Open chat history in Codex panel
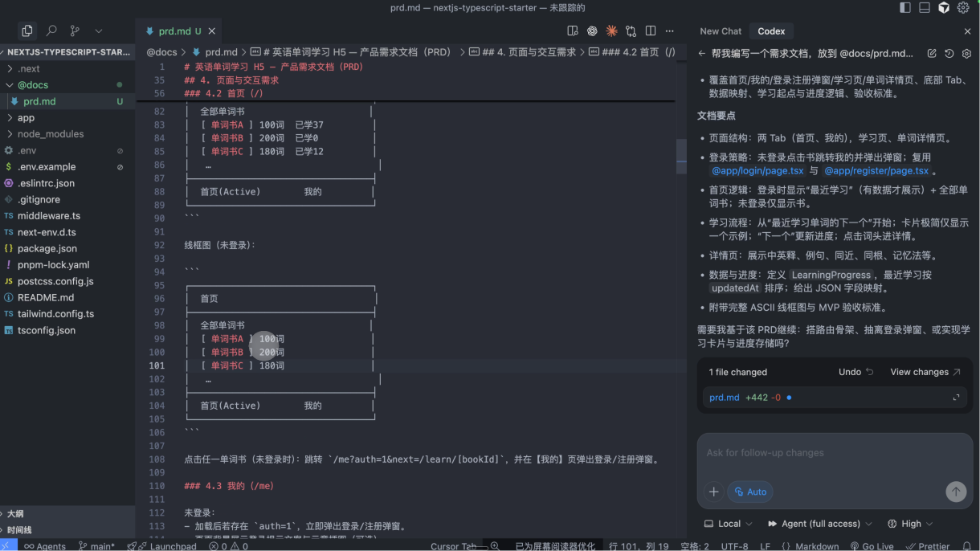The height and width of the screenshot is (551, 980). (949, 54)
